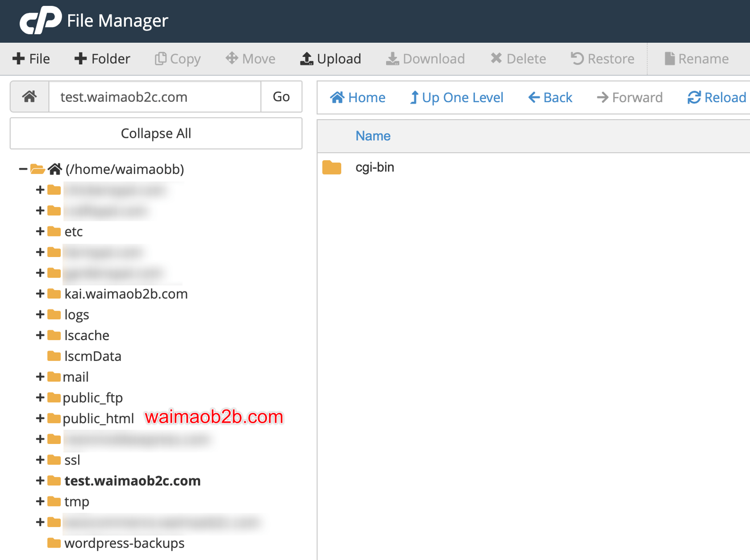The image size is (750, 560).
Task: Click the Upload toolbar icon
Action: click(306, 58)
